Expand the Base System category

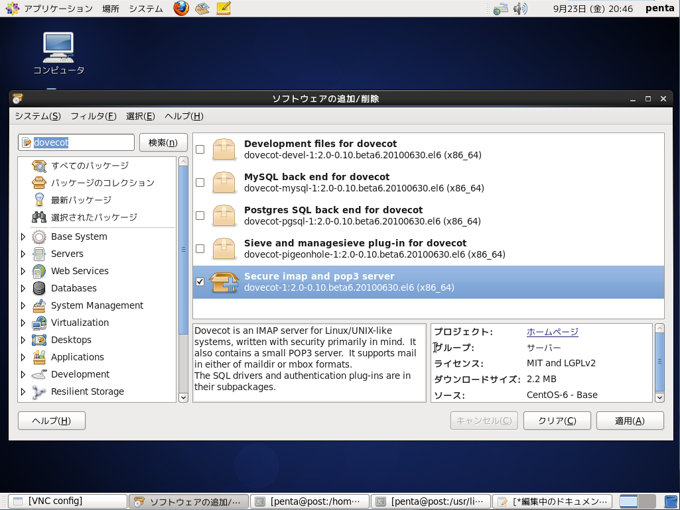tap(23, 236)
